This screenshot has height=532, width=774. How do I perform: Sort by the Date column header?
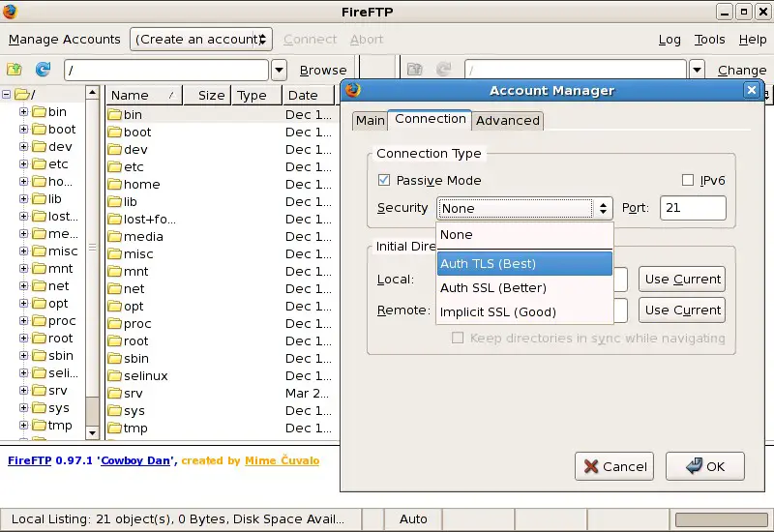pos(311,95)
